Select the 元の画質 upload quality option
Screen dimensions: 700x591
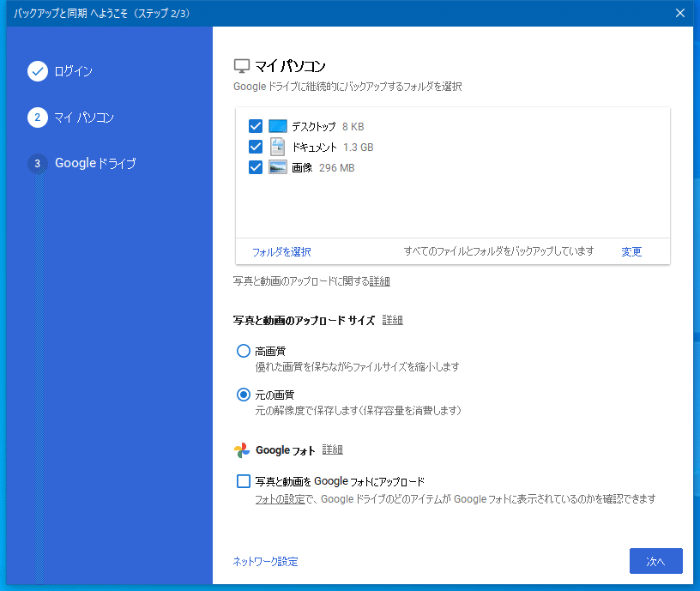click(x=243, y=394)
